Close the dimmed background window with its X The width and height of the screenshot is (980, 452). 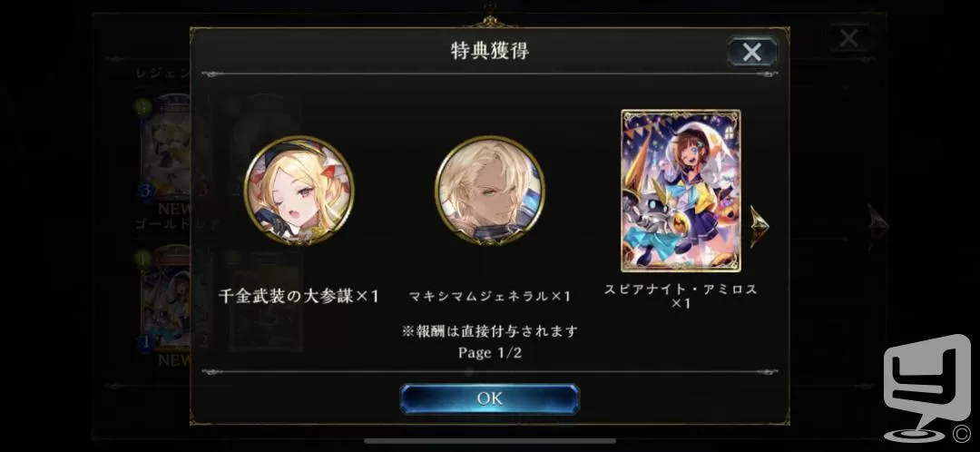point(848,39)
